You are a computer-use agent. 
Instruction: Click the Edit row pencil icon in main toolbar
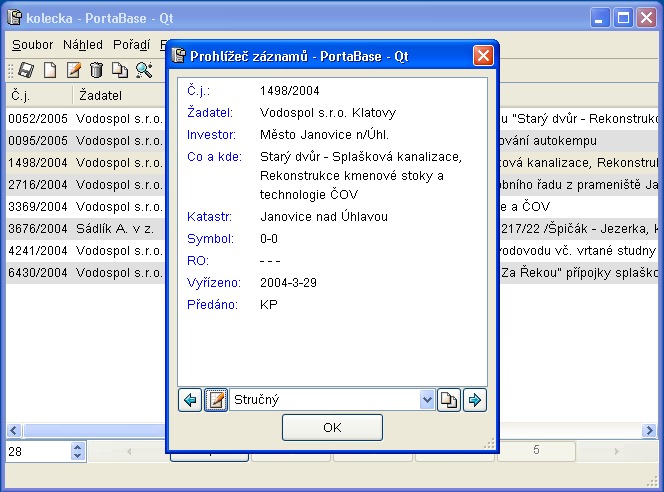(74, 70)
